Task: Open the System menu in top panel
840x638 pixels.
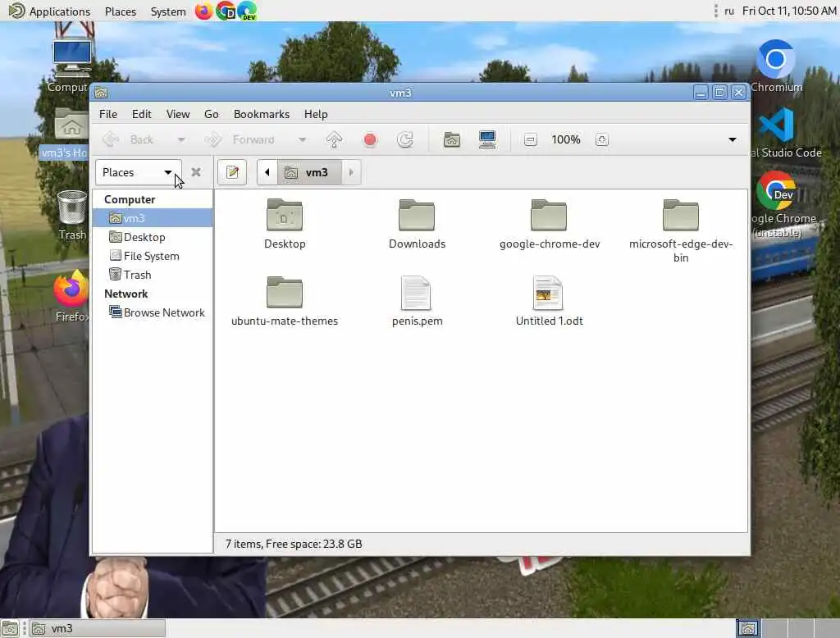Action: click(168, 11)
